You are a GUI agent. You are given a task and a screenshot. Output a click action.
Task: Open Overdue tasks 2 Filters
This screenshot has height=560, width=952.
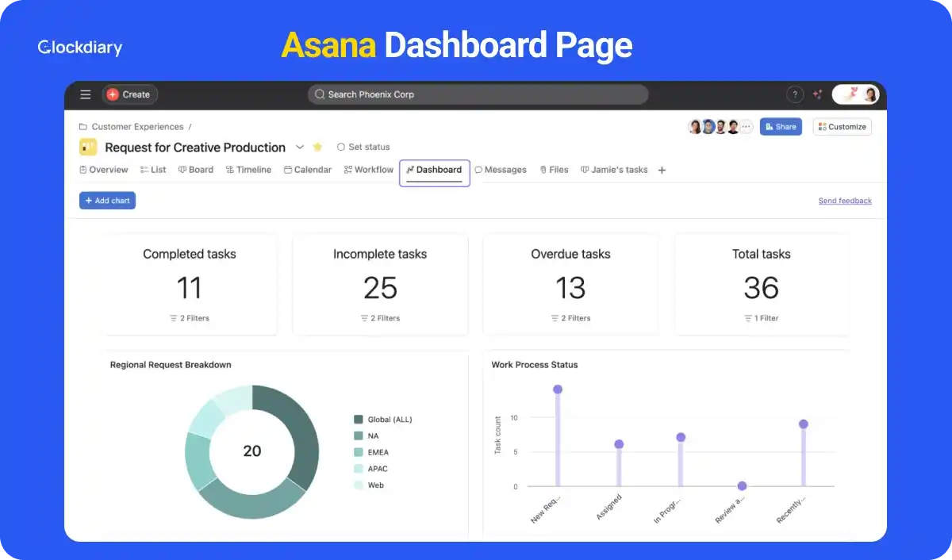tap(570, 318)
